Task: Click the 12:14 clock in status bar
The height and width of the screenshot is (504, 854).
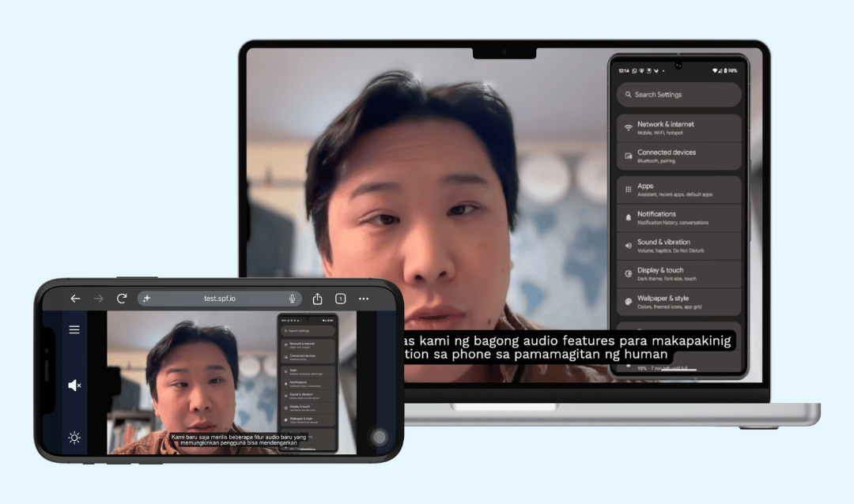Action: [624, 71]
